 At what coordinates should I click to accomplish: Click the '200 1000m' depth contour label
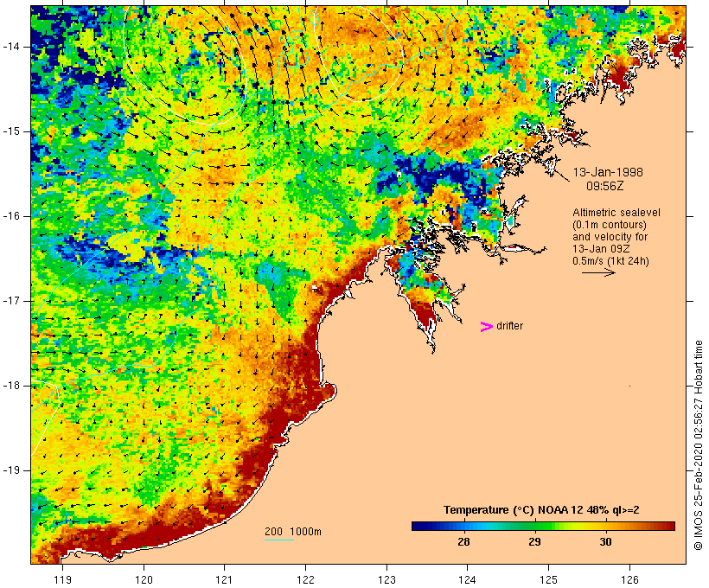click(x=293, y=532)
